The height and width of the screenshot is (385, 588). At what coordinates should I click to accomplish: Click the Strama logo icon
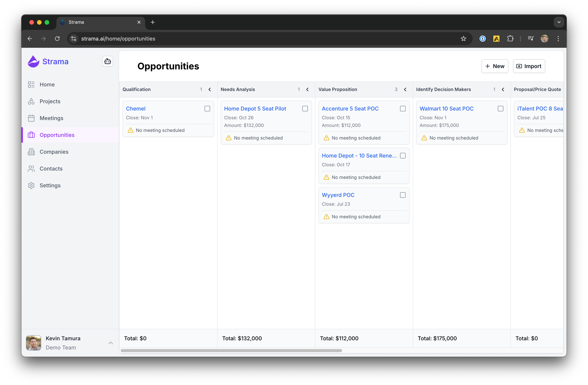pyautogui.click(x=33, y=61)
